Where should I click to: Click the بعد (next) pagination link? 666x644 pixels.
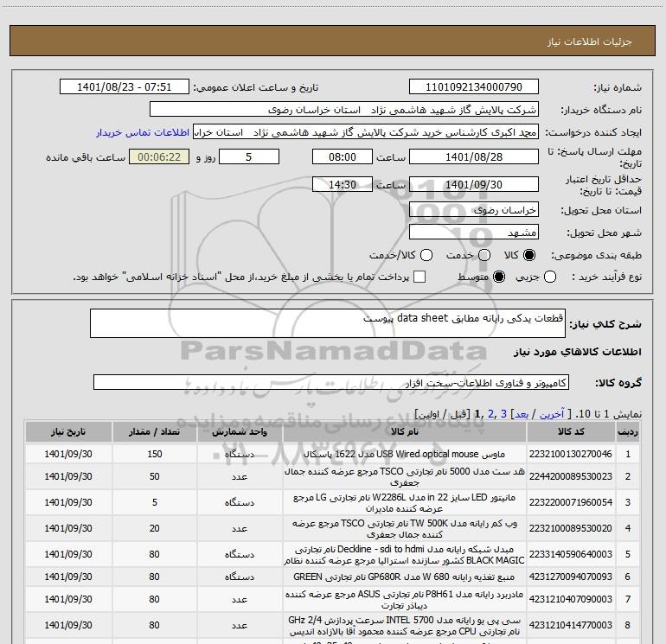tap(520, 414)
